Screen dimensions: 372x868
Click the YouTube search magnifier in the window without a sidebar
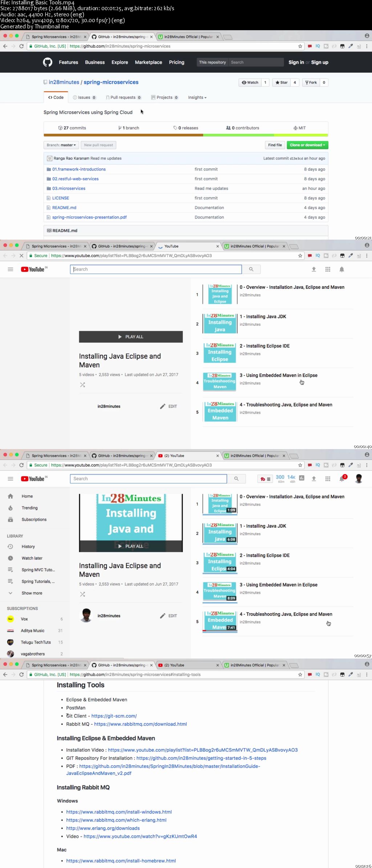(251, 269)
